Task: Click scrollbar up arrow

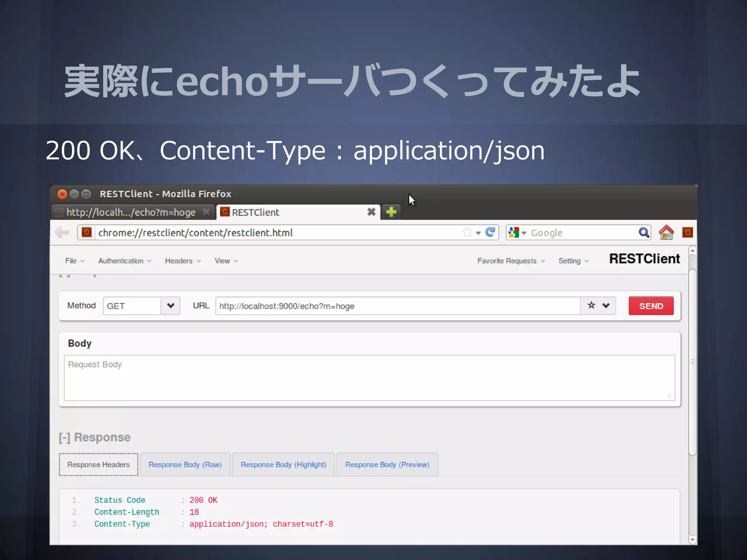Action: 692,251
